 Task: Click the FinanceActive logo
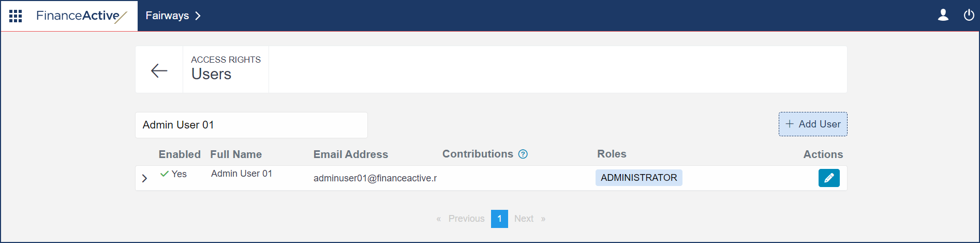[81, 16]
